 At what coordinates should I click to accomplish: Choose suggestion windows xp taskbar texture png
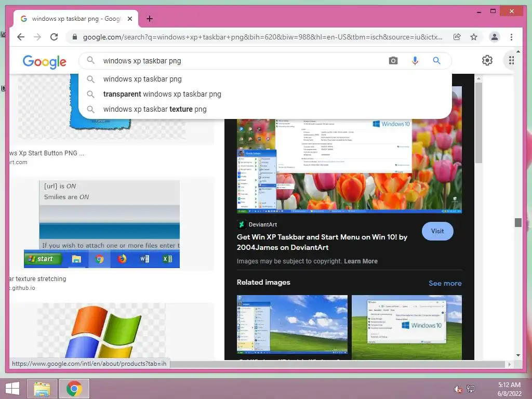pos(265,109)
